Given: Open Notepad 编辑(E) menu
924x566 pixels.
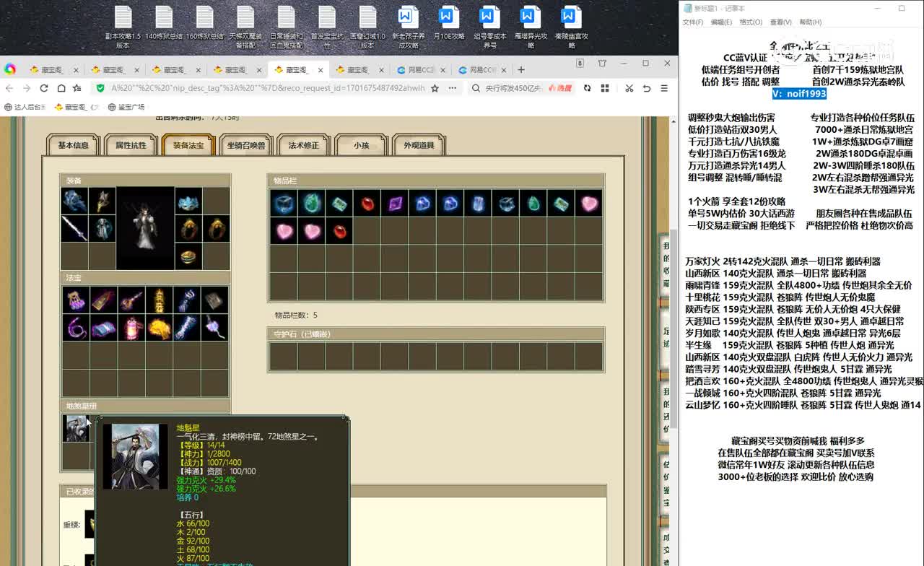Looking at the screenshot, I should [x=721, y=22].
